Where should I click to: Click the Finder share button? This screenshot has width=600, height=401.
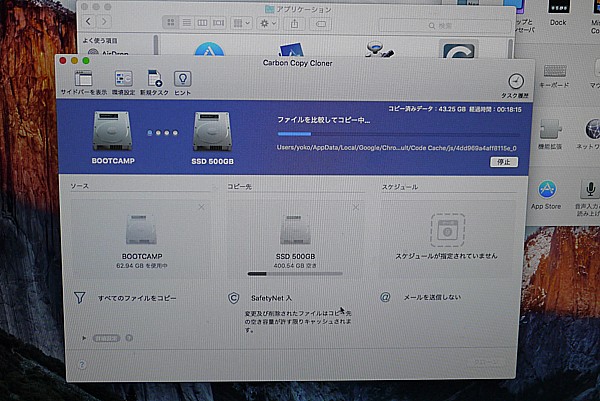(294, 24)
